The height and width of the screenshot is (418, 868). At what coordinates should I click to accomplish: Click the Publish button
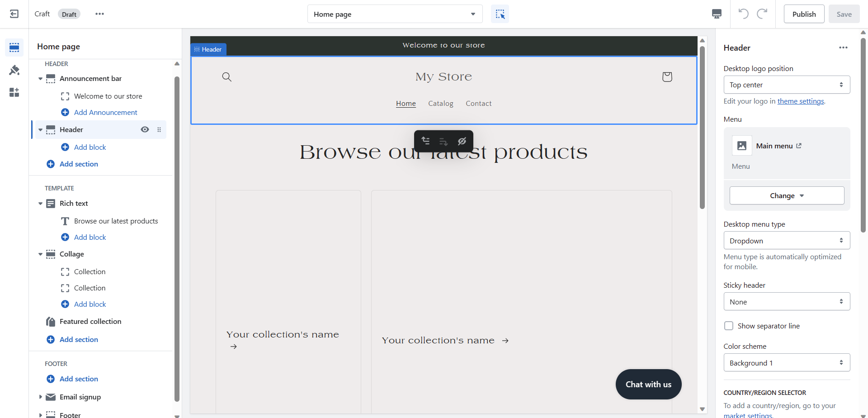[804, 14]
